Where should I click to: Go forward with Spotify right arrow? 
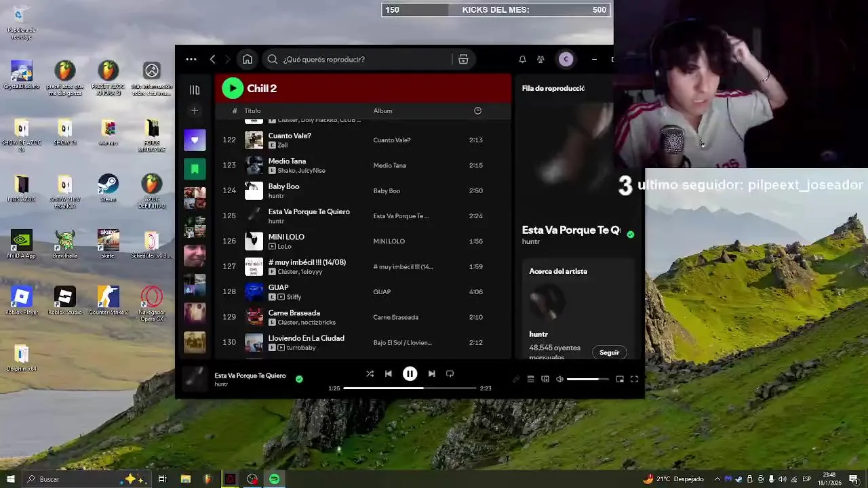point(227,60)
